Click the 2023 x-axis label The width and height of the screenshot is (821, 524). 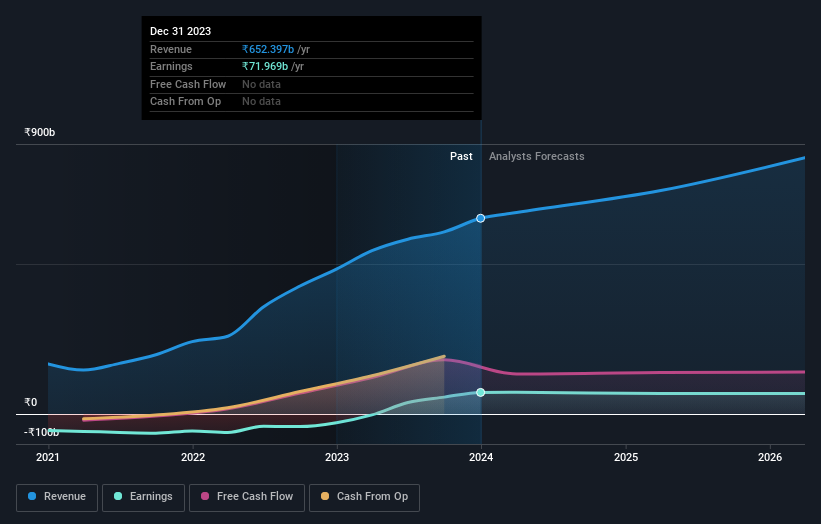[x=337, y=457]
